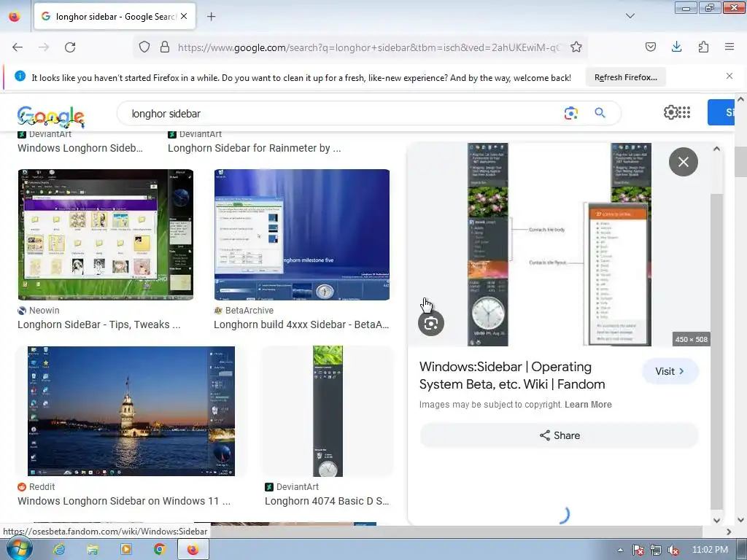Open the Firefox downloads panel

(676, 47)
